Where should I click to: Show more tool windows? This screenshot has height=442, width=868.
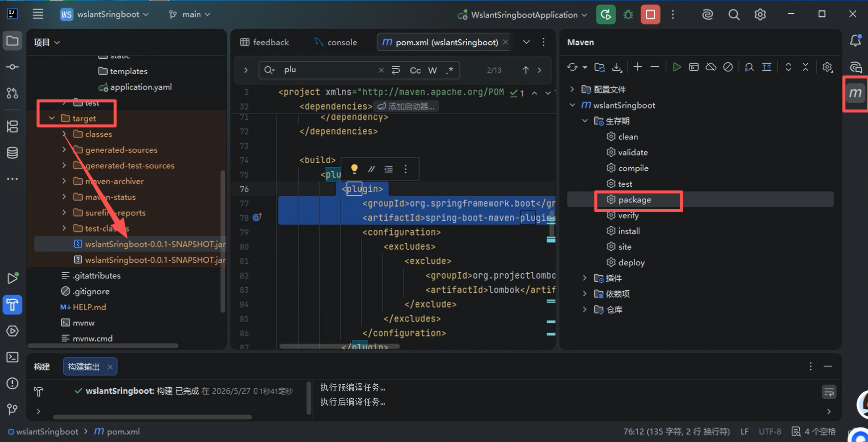tap(12, 179)
